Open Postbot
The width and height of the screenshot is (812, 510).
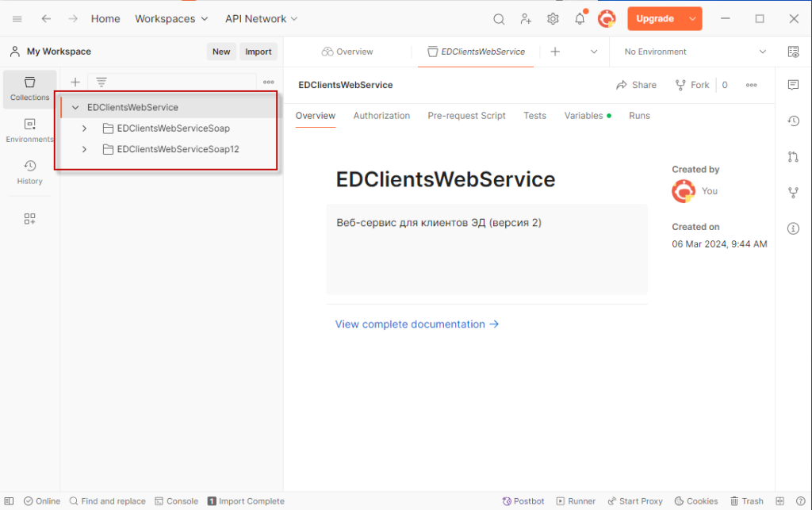[523, 500]
